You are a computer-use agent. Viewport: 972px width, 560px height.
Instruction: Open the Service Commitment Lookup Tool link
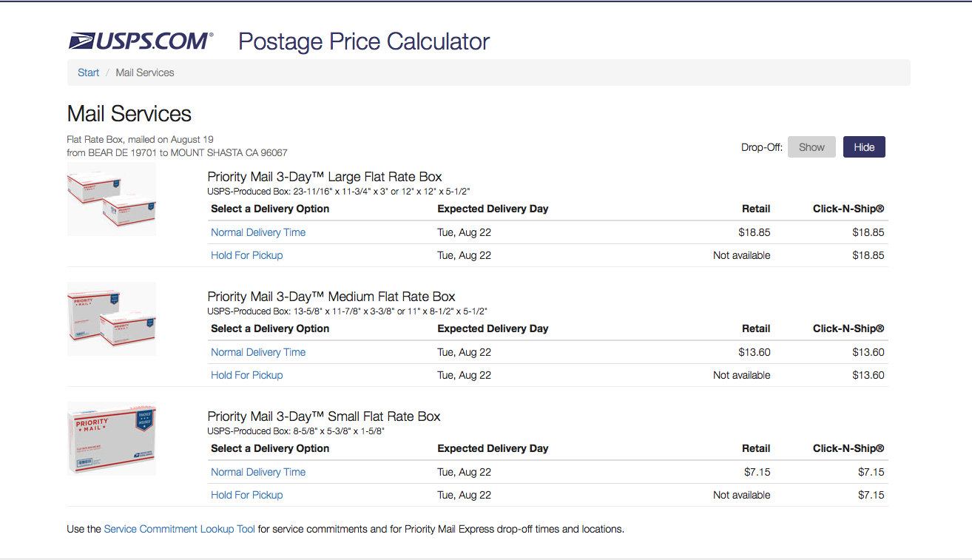(x=180, y=529)
